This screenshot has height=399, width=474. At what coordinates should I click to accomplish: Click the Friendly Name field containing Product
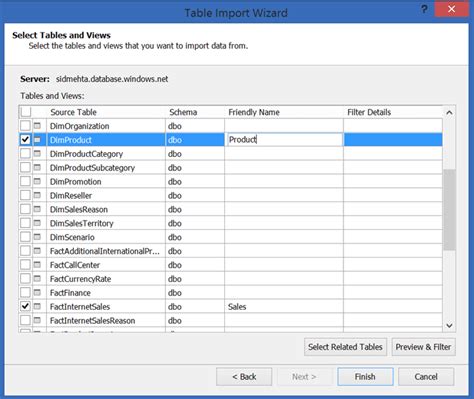[284, 140]
